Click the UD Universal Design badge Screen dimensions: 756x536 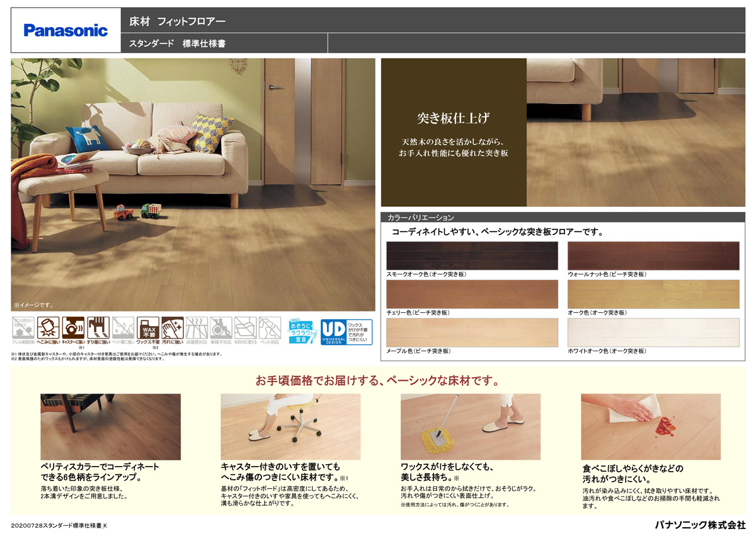tap(346, 332)
